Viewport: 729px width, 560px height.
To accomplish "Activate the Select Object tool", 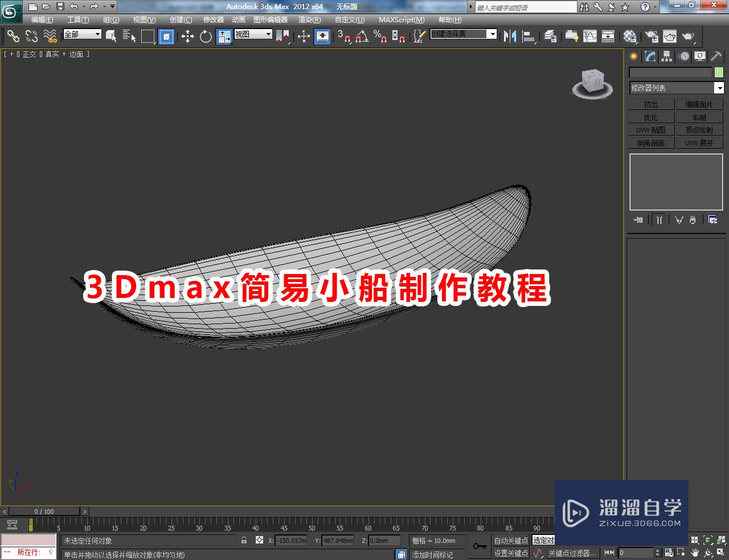I will [111, 36].
